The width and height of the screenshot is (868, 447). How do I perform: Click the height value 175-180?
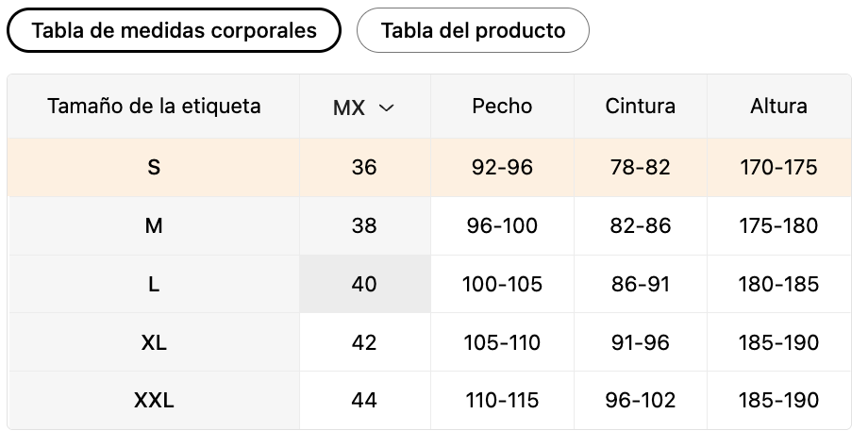coord(779,225)
